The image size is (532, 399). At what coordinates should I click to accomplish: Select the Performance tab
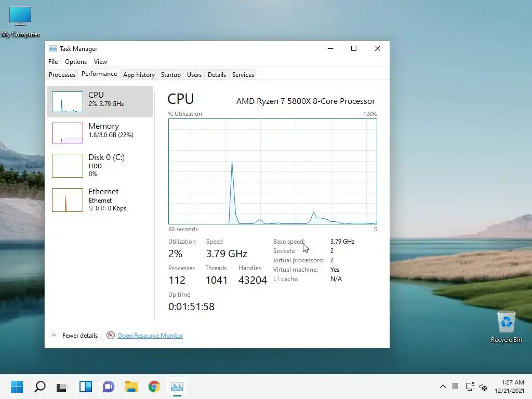pos(99,74)
